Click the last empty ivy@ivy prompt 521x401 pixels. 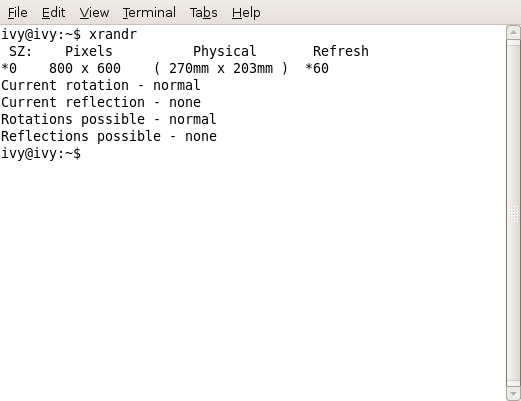click(41, 153)
